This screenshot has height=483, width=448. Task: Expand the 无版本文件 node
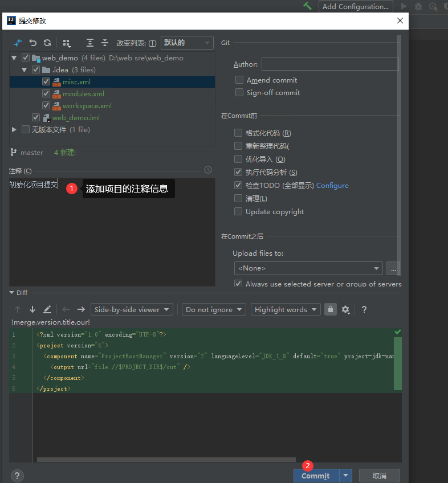pos(14,129)
